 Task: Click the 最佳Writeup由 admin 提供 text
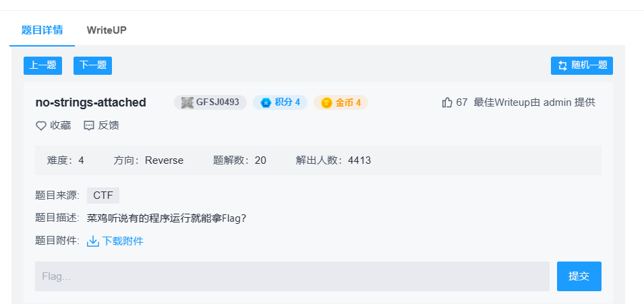point(534,102)
